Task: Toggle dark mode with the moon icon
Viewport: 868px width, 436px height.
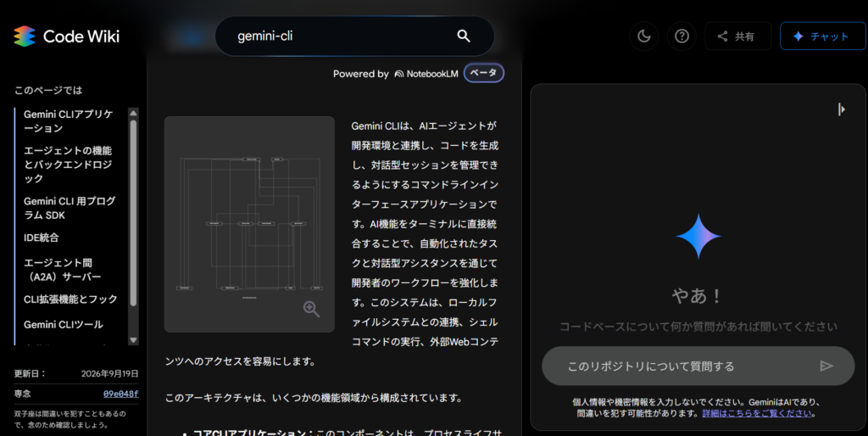Action: click(644, 36)
